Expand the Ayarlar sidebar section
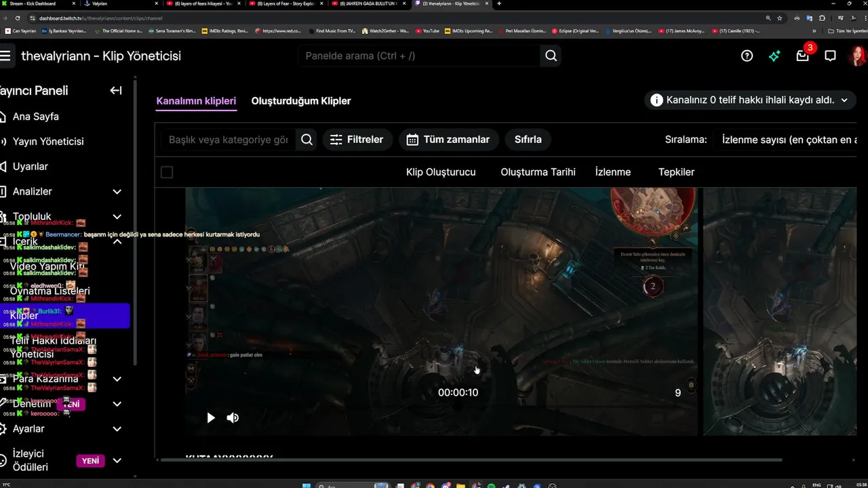Image resolution: width=868 pixels, height=488 pixels. [117, 429]
